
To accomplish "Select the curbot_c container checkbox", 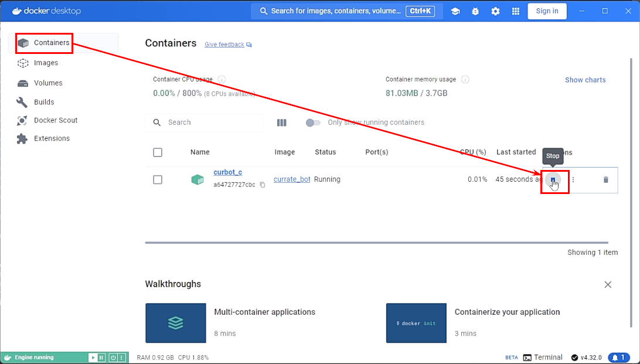I will click(x=157, y=180).
